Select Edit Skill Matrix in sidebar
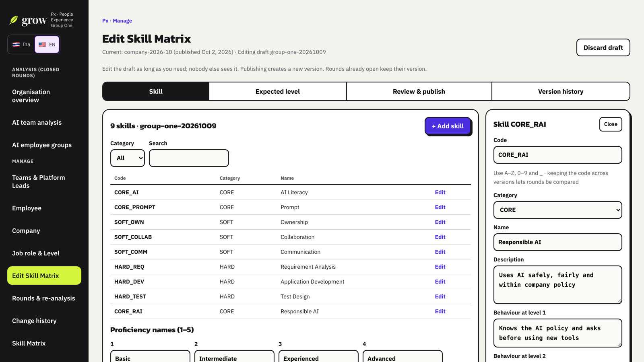The image size is (644, 362). 44,276
